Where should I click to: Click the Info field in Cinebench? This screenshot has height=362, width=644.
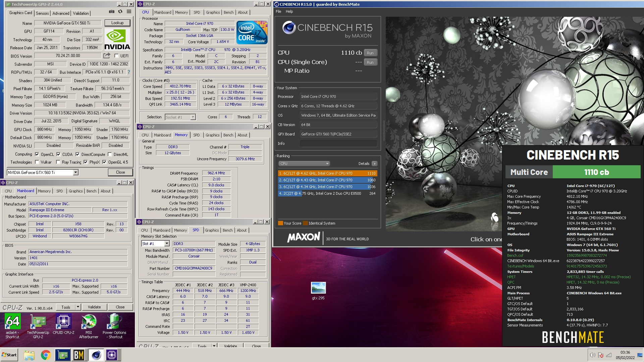(x=338, y=143)
